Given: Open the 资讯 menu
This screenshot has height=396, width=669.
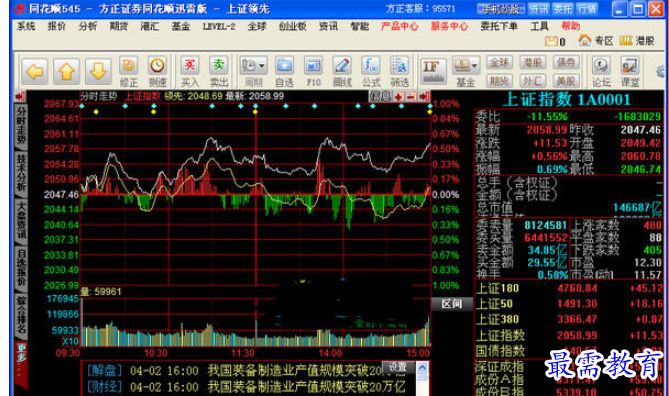Looking at the screenshot, I should [328, 26].
